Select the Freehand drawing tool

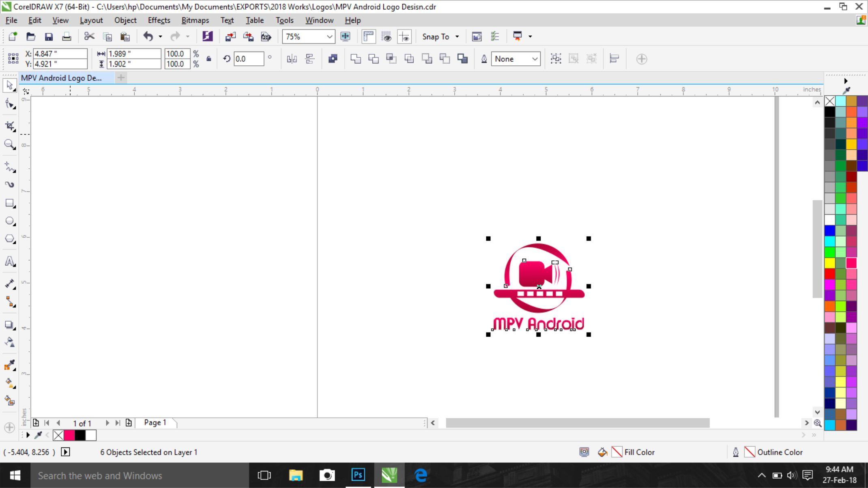(x=10, y=167)
